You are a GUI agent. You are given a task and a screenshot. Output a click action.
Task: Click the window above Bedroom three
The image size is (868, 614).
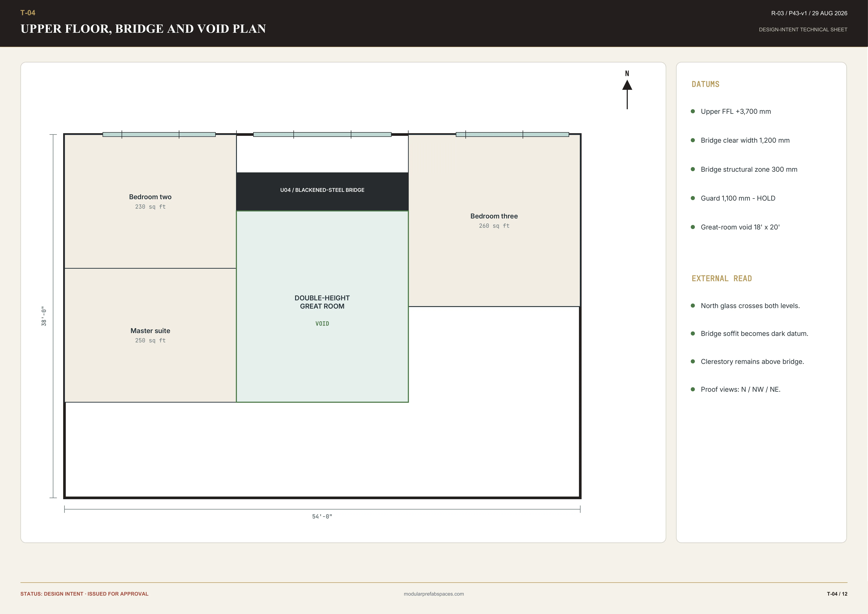(x=512, y=134)
